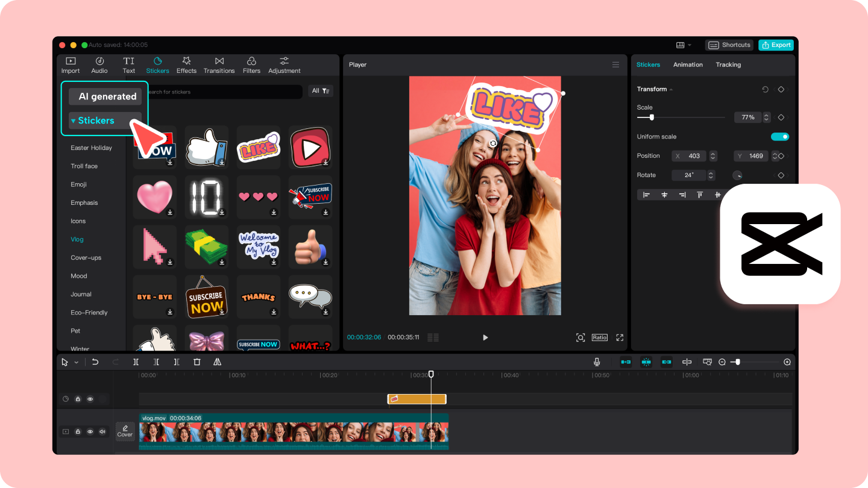Add a keyframe for Scale using diamond icon
The height and width of the screenshot is (488, 868).
point(781,117)
